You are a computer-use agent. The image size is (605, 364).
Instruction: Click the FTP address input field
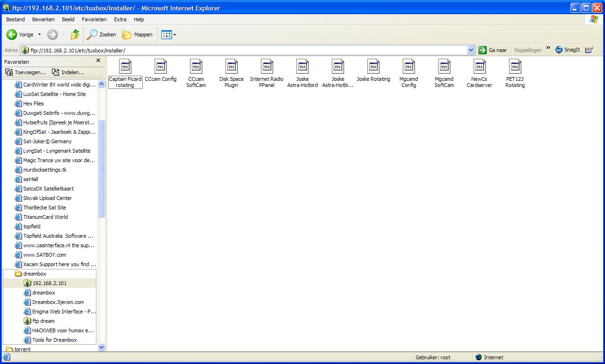[246, 50]
